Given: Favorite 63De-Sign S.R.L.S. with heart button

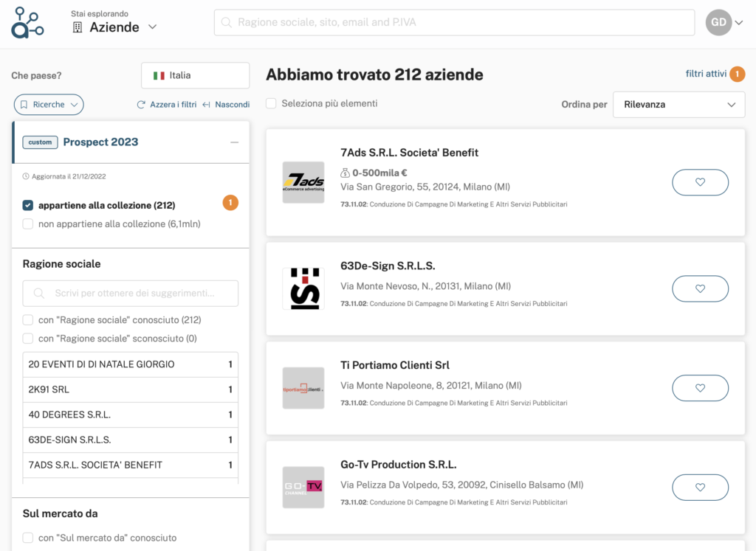Looking at the screenshot, I should (x=700, y=288).
